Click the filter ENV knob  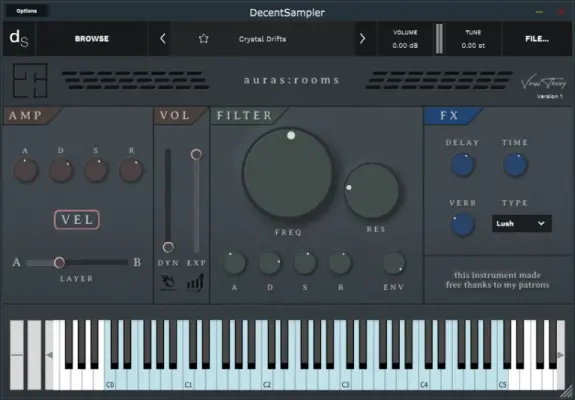(394, 263)
